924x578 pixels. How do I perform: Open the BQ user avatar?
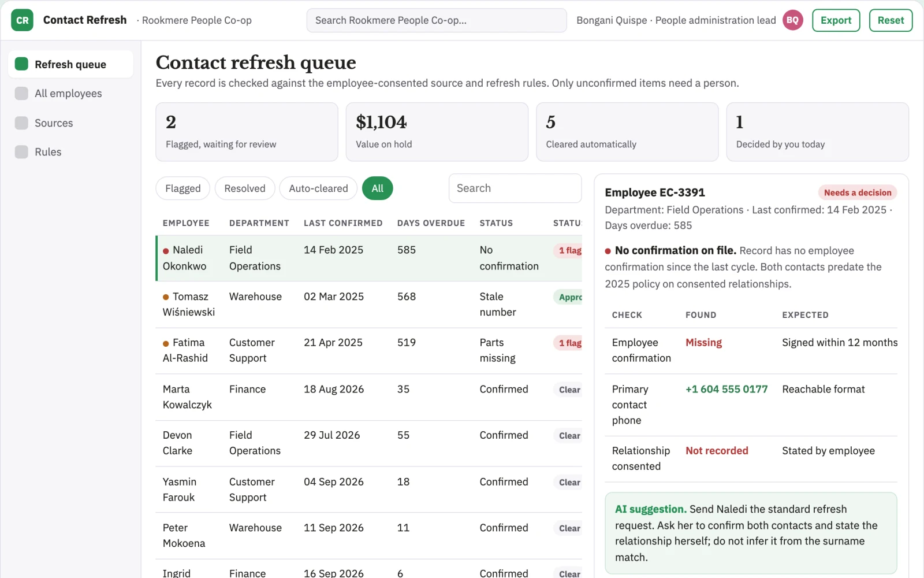click(x=792, y=20)
